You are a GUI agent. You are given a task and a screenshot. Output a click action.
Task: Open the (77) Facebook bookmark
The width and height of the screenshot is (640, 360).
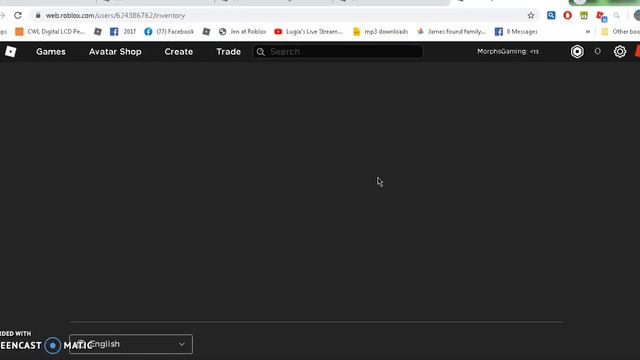coord(169,31)
